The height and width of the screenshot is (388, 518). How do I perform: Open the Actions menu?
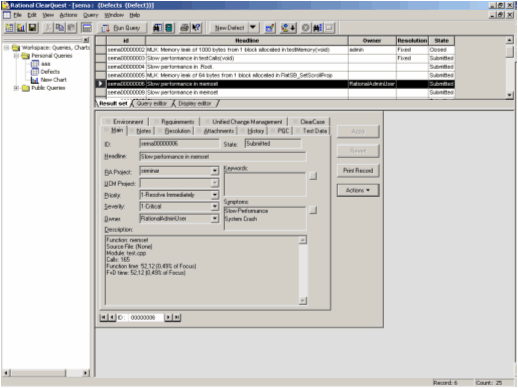click(68, 15)
